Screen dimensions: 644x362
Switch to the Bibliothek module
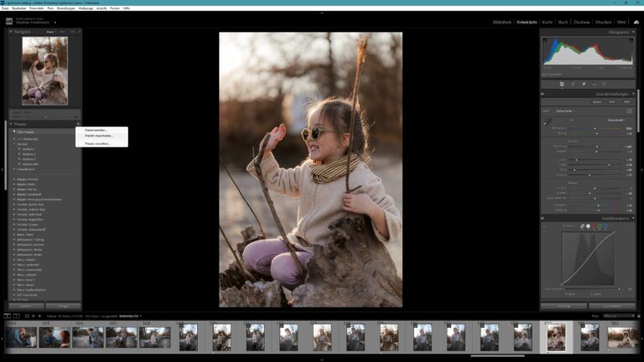pos(502,22)
